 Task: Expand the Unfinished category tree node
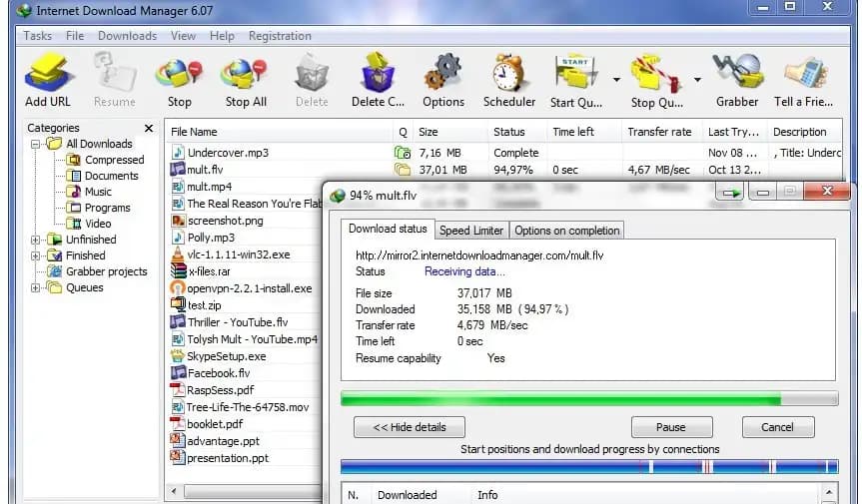pyautogui.click(x=37, y=240)
